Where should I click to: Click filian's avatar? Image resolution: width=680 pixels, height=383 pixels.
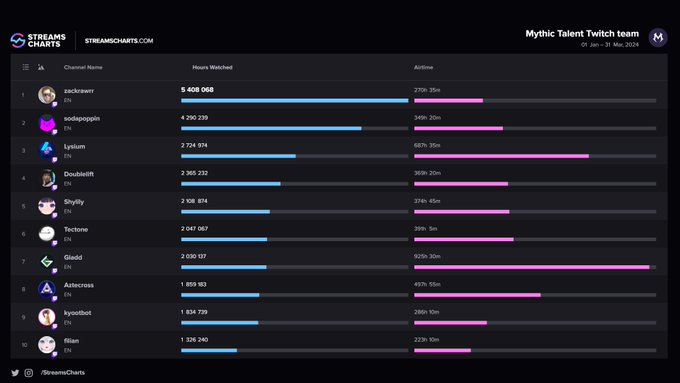(x=46, y=345)
